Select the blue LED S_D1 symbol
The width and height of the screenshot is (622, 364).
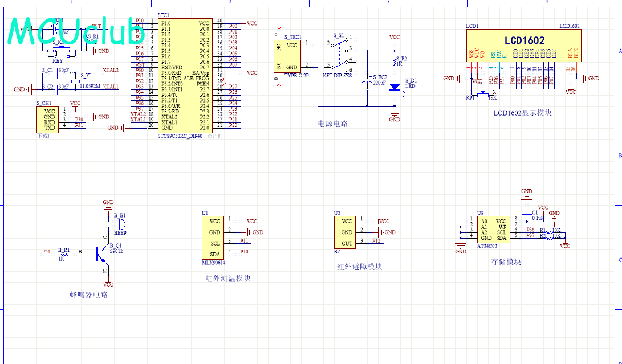pyautogui.click(x=394, y=87)
